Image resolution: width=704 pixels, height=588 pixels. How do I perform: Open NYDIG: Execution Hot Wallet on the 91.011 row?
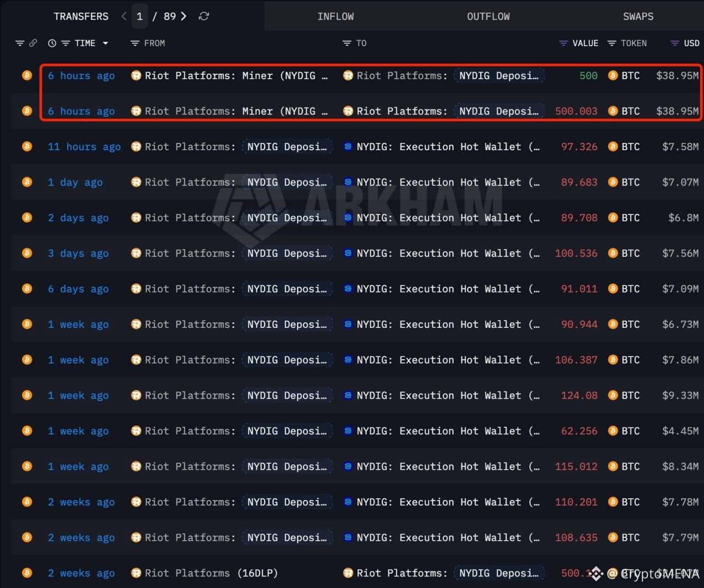coord(448,289)
